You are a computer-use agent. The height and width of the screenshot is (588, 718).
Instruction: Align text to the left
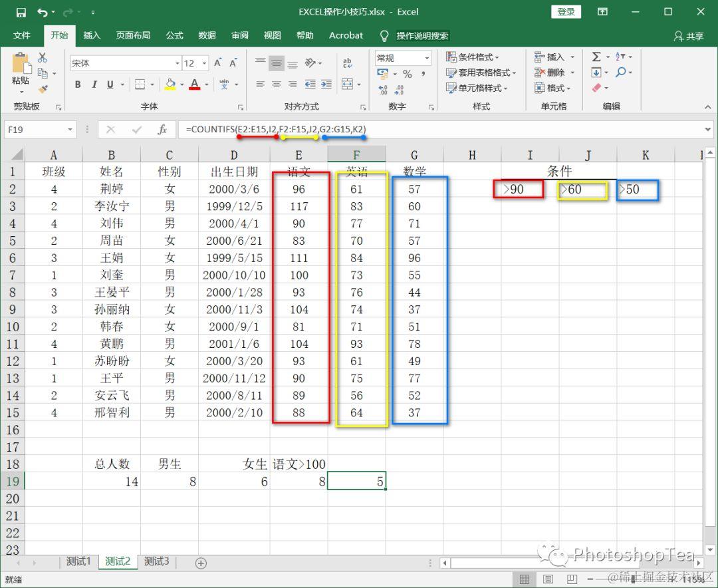coord(260,84)
